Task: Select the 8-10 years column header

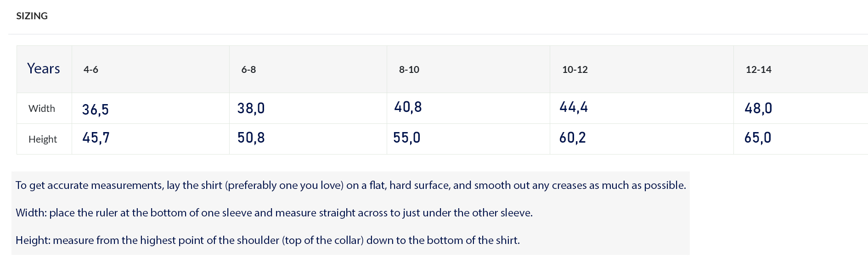Action: [409, 70]
